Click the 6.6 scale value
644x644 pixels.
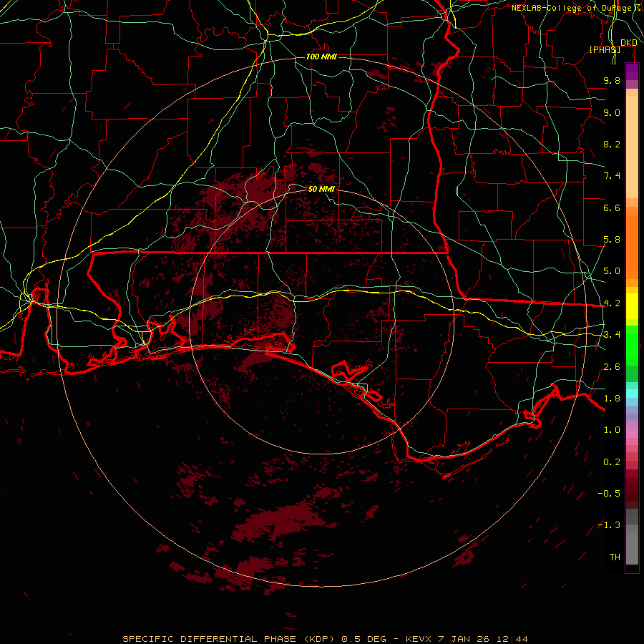pos(612,208)
